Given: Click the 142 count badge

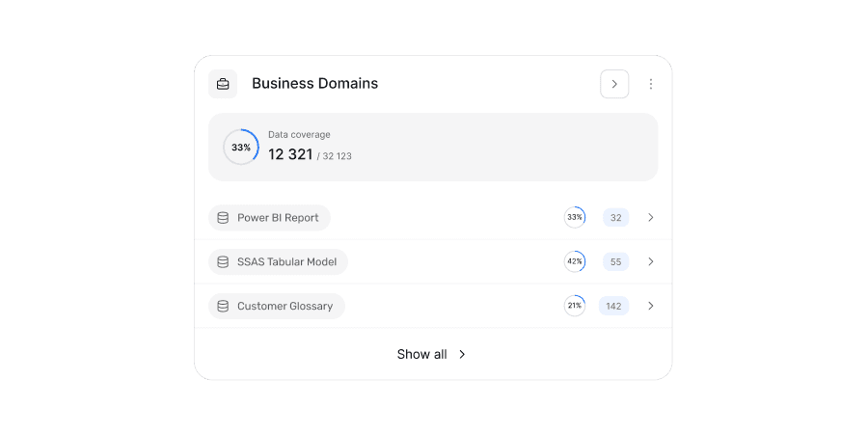Looking at the screenshot, I should click(x=613, y=307).
